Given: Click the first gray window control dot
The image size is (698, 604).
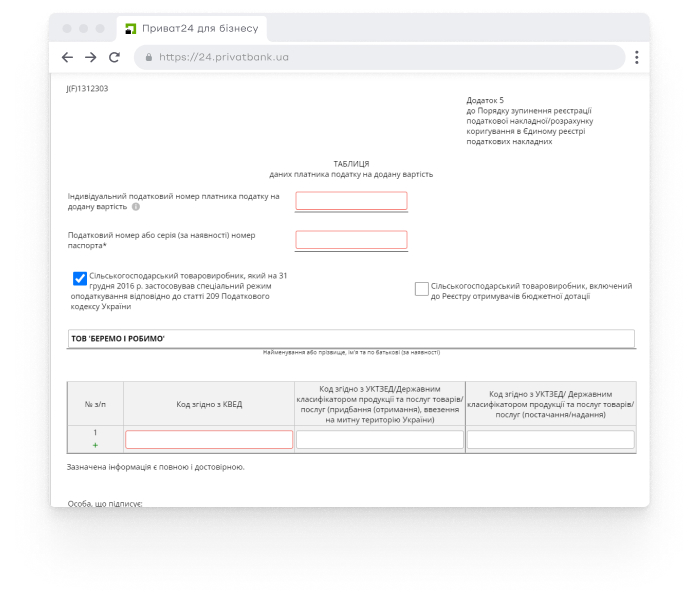Looking at the screenshot, I should click(67, 29).
